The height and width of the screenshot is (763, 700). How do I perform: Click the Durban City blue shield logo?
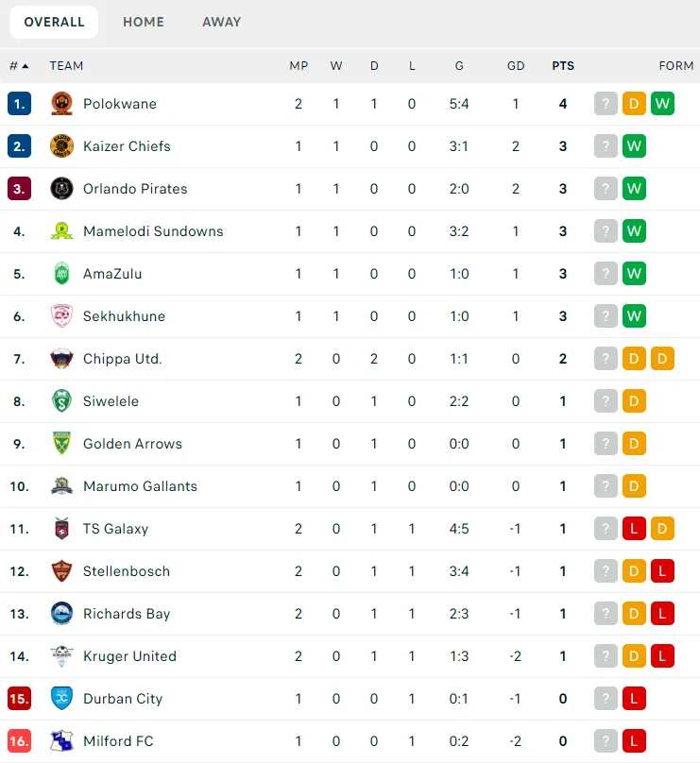[x=61, y=698]
